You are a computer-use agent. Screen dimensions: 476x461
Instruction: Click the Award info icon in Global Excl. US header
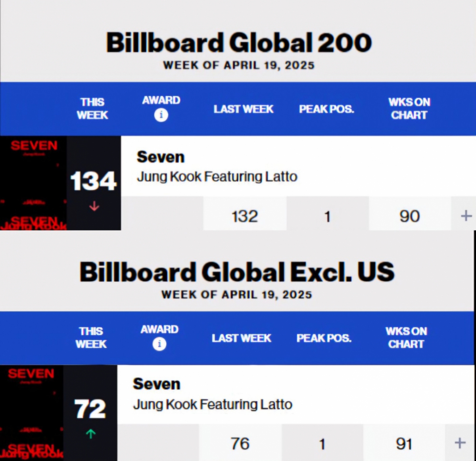[159, 344]
